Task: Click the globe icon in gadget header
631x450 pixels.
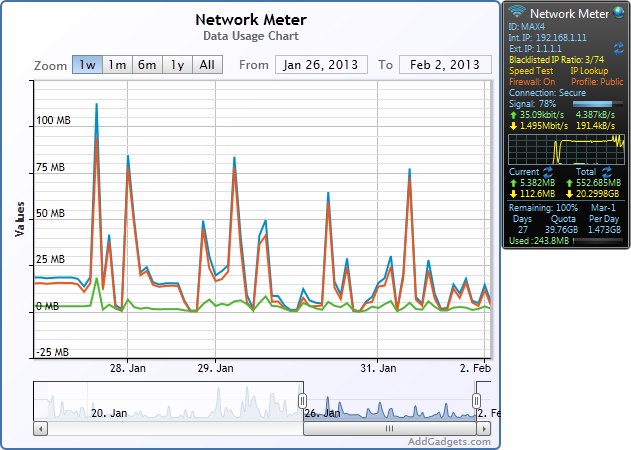Action: (x=619, y=12)
